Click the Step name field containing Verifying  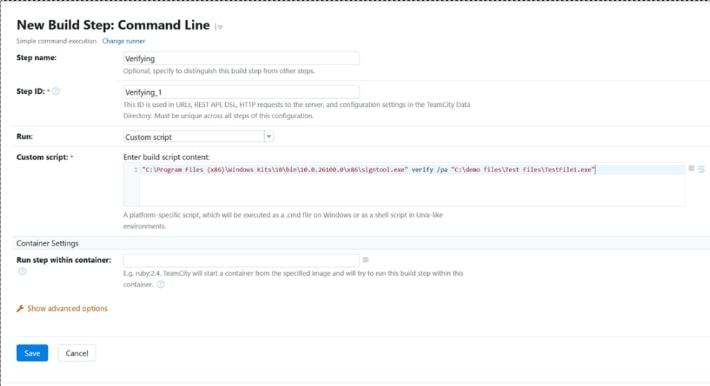241,58
